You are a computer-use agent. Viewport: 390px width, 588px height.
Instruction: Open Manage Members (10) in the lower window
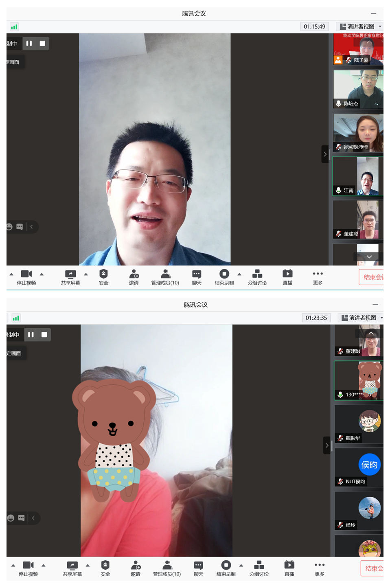pos(167,568)
